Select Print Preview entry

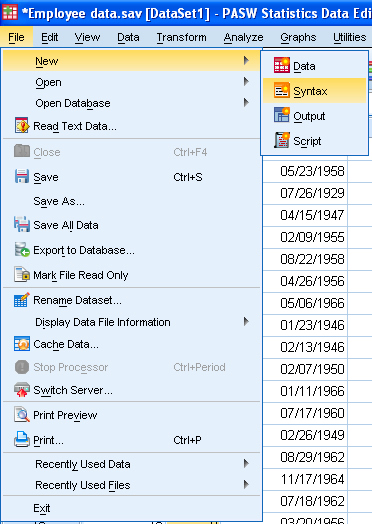point(131,415)
